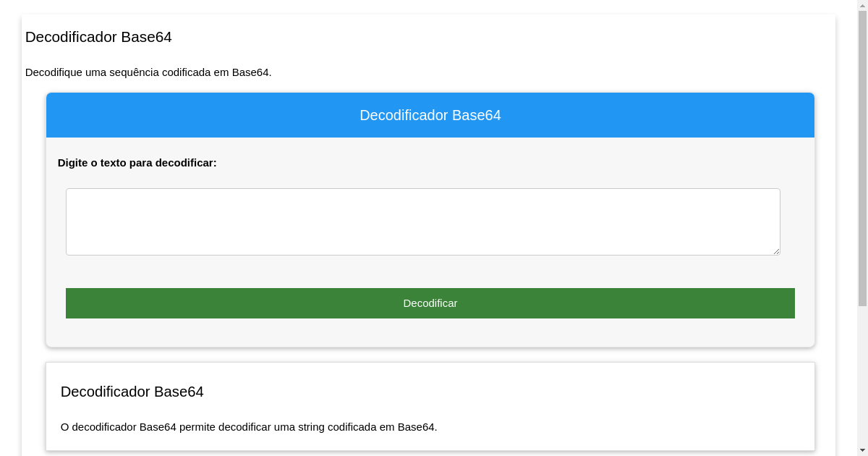Click the scrollbar up arrow
The image size is (868, 456).
point(862,5)
